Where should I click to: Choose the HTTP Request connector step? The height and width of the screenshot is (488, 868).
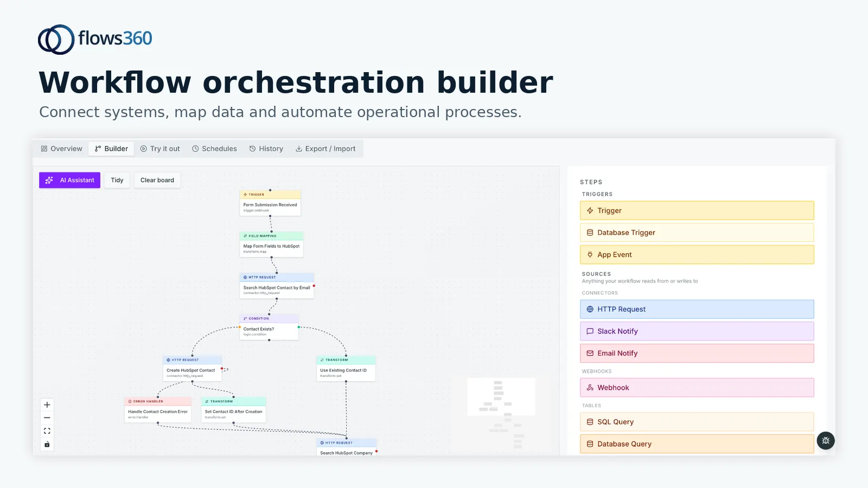697,309
